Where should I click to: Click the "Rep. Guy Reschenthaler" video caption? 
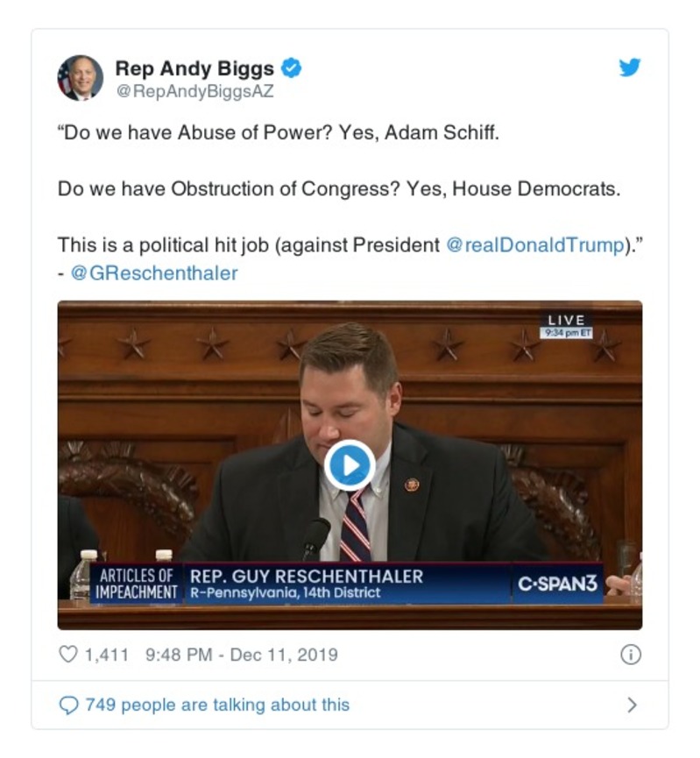pyautogui.click(x=307, y=576)
